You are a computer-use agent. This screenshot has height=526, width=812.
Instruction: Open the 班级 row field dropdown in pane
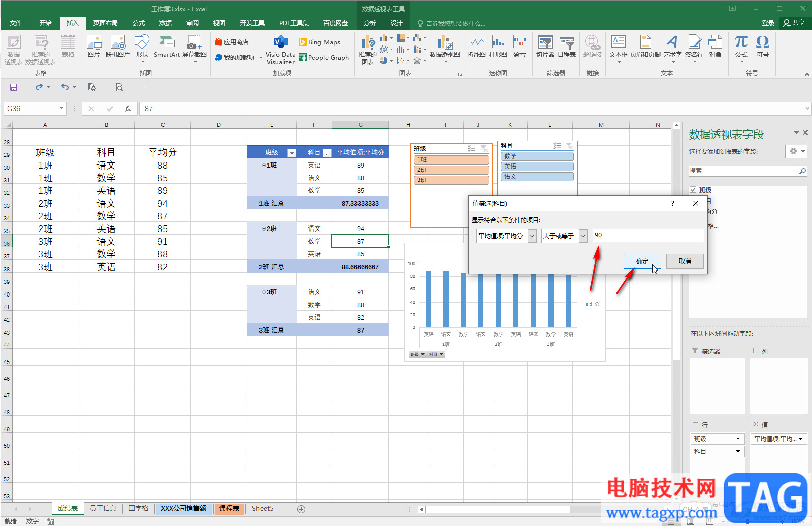point(738,439)
